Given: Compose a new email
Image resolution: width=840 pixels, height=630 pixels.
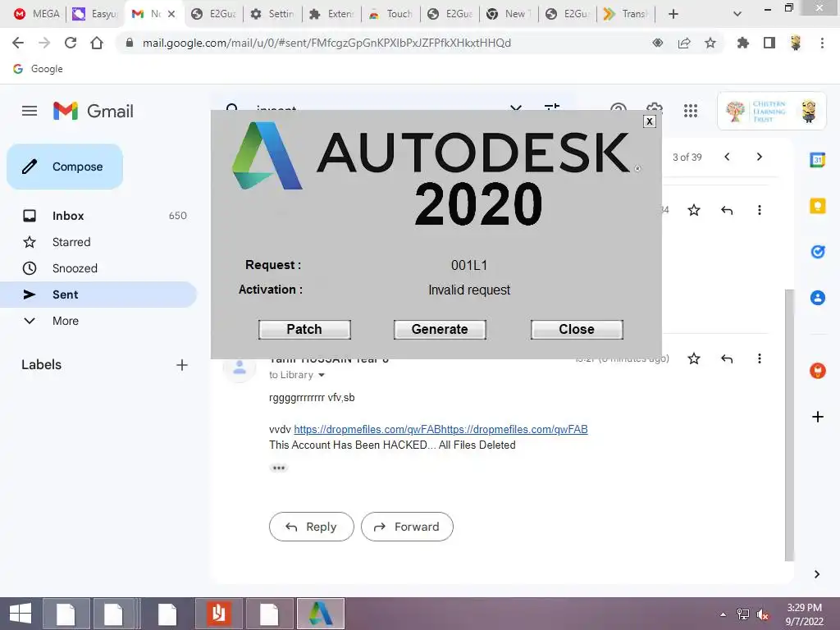Looking at the screenshot, I should click(x=65, y=167).
